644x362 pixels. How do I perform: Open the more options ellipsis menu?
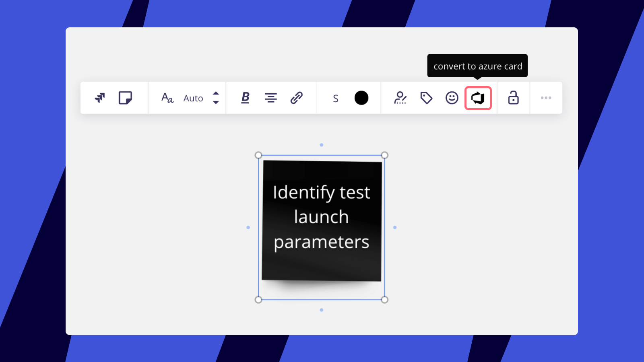pos(546,98)
